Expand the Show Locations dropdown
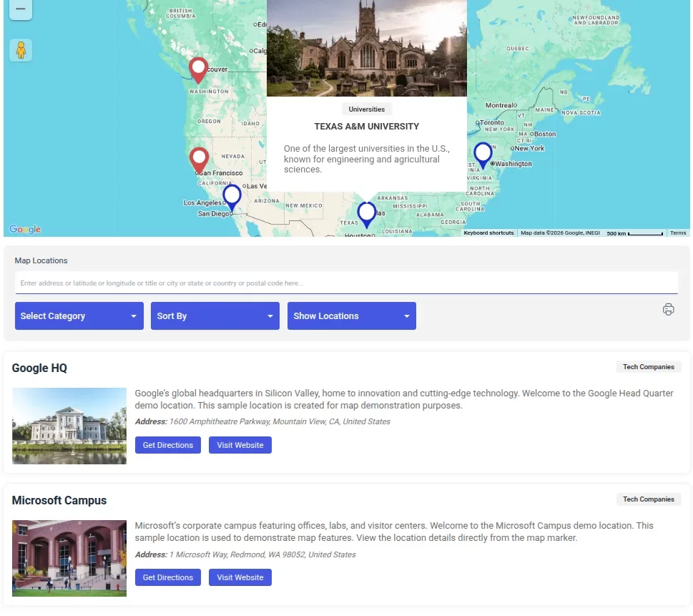 coord(351,316)
